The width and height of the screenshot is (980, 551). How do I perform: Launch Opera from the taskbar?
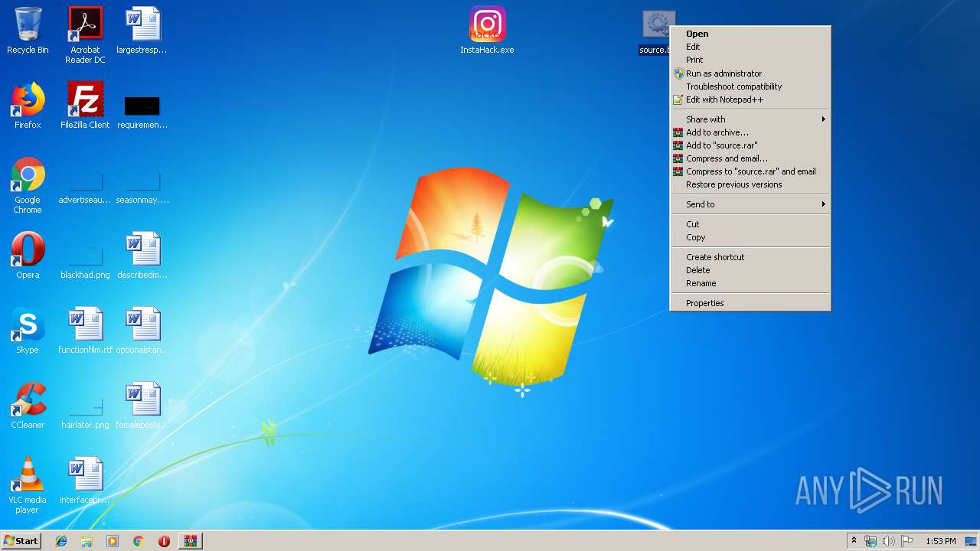[164, 541]
